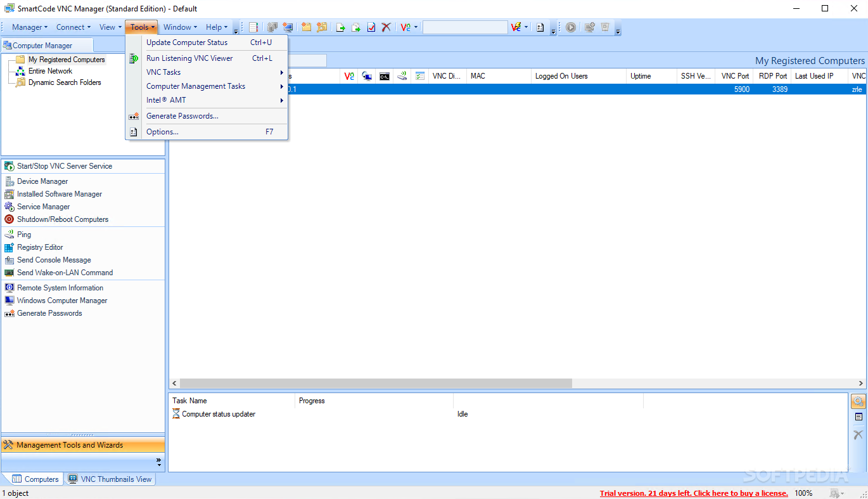This screenshot has width=868, height=499.
Task: Click the console column header icon
Action: pos(385,76)
